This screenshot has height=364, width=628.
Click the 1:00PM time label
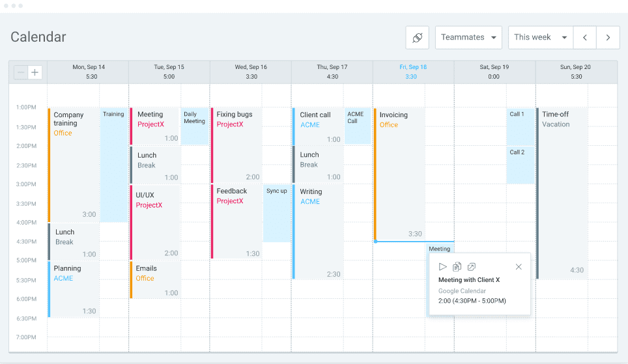point(26,107)
